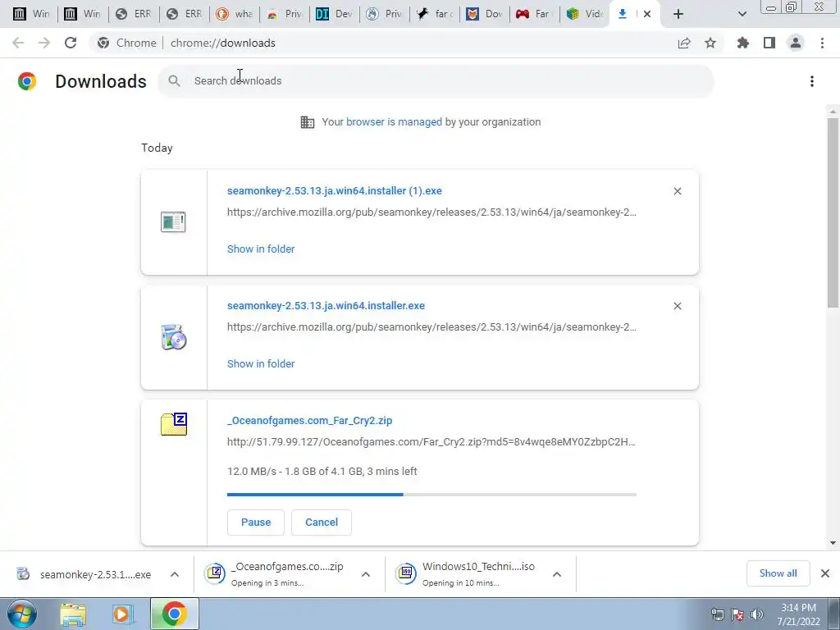Image resolution: width=840 pixels, height=630 pixels.
Task: Switch to the first ERR tab
Action: [x=133, y=14]
